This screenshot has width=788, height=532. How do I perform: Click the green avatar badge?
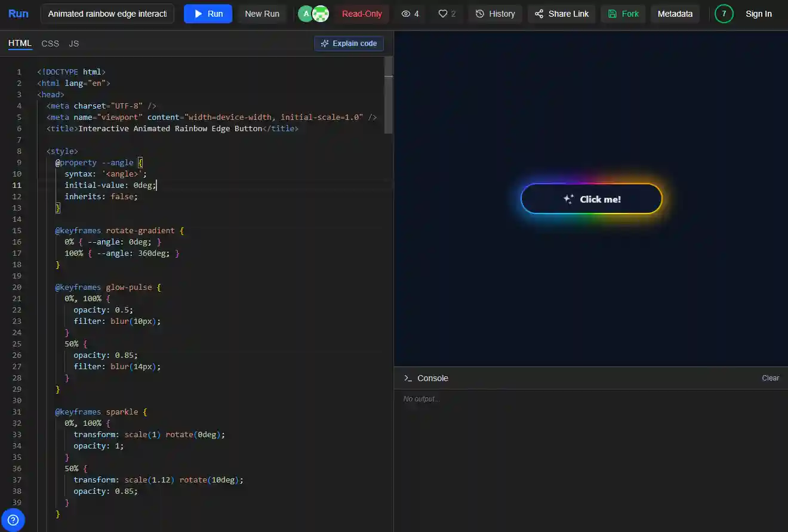click(305, 13)
